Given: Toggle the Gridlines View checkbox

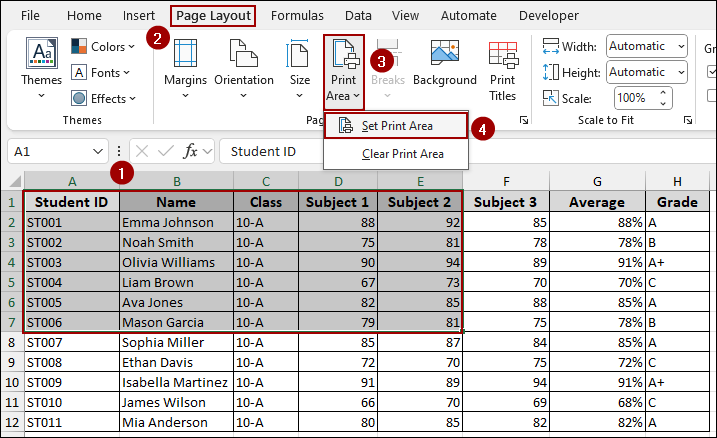Looking at the screenshot, I should [711, 72].
